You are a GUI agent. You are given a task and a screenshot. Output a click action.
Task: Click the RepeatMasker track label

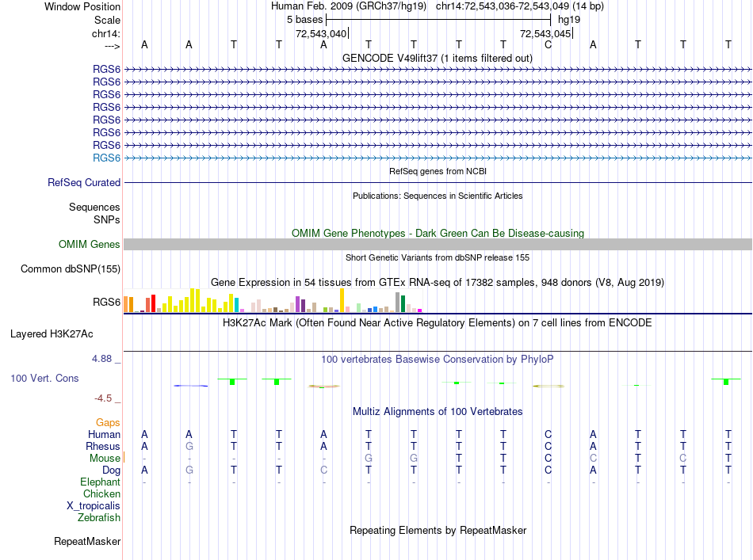(x=87, y=541)
